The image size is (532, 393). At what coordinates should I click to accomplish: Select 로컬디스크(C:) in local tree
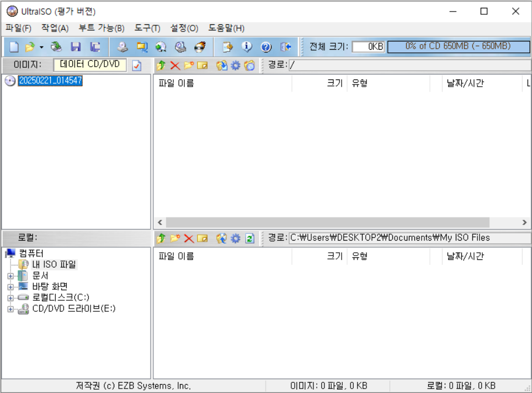pyautogui.click(x=61, y=298)
